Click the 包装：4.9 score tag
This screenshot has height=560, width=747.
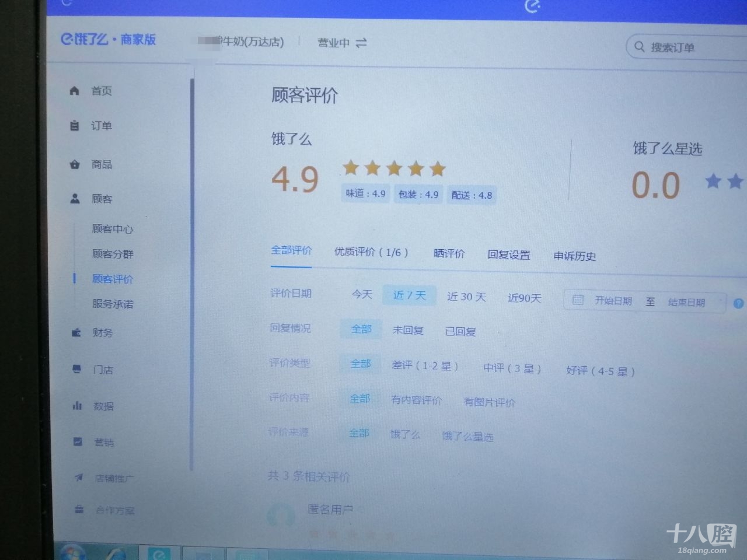coord(418,194)
